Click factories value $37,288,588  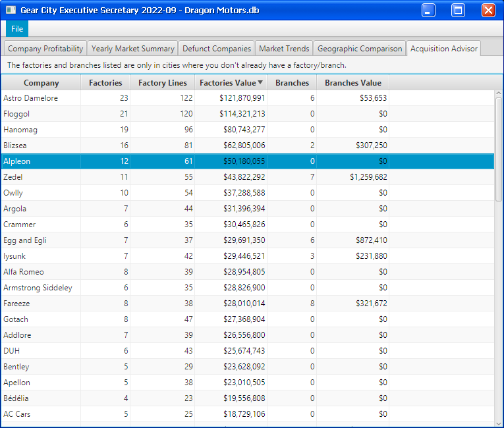coord(244,193)
